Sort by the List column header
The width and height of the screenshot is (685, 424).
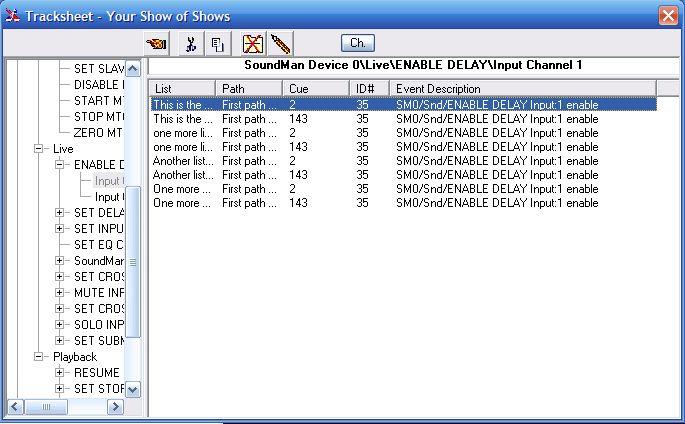pyautogui.click(x=183, y=89)
